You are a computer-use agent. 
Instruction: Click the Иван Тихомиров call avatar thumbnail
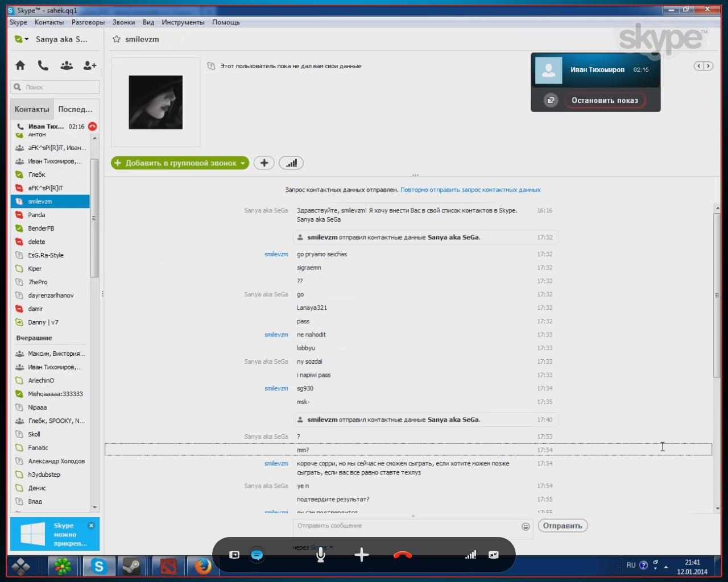(x=549, y=70)
